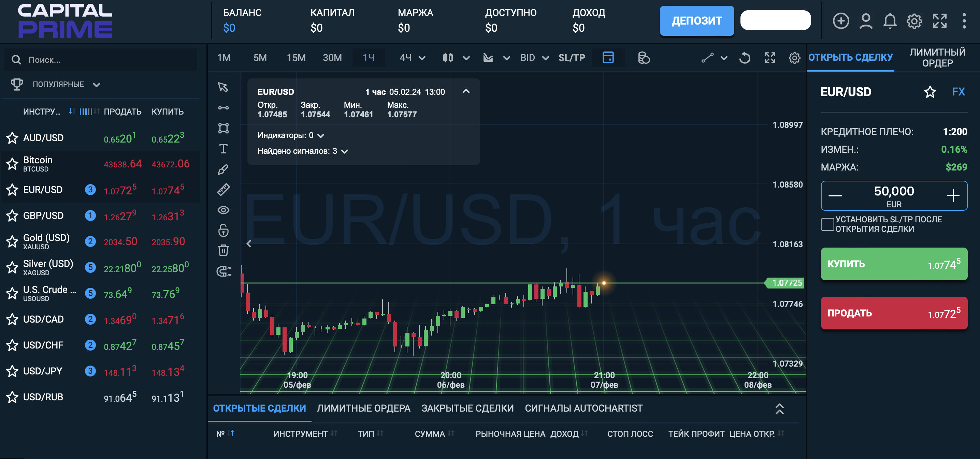Click signals badge on Silver (USD)
Viewport: 980px width, 459px height.
tap(90, 267)
